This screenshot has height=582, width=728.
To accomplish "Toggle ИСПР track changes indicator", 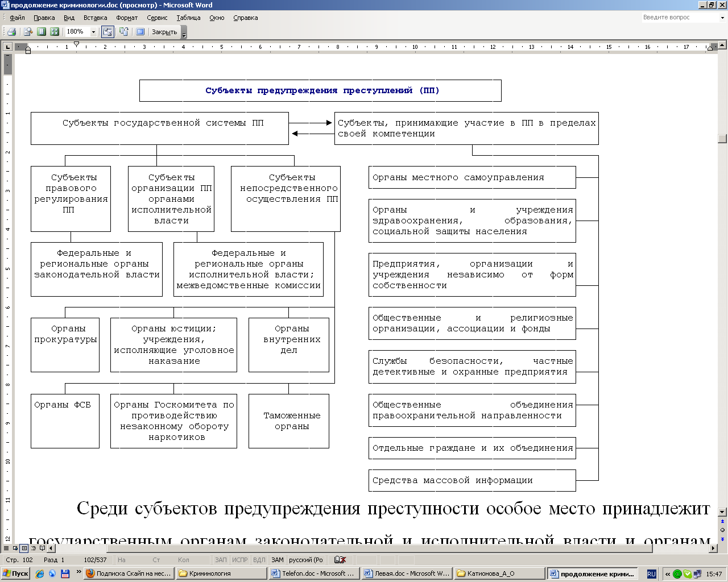I will coord(240,560).
